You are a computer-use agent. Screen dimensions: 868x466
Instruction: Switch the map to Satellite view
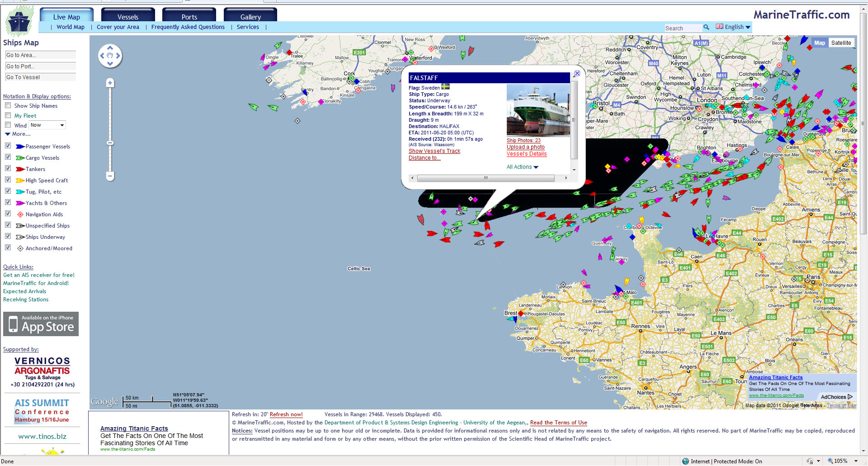841,43
